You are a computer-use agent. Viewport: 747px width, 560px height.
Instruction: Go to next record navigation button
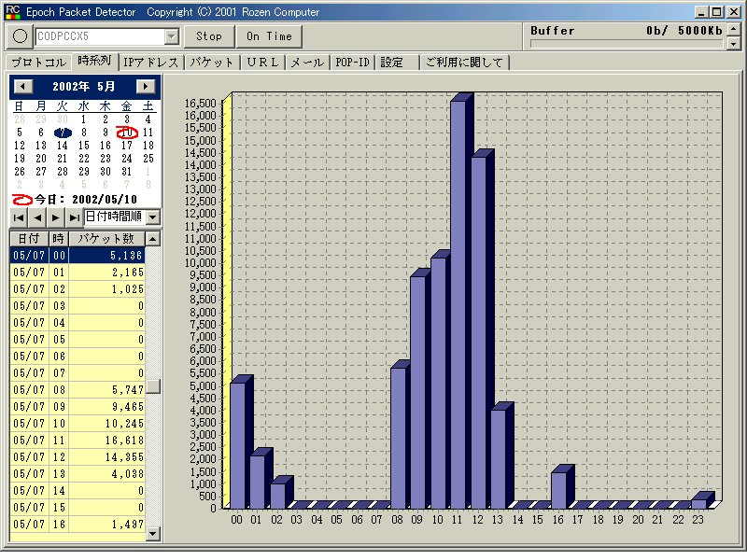(x=56, y=218)
